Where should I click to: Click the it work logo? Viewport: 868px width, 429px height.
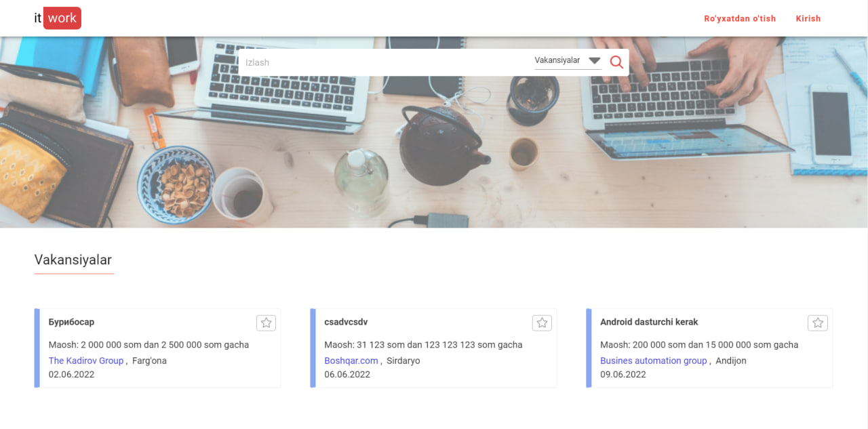pos(58,18)
